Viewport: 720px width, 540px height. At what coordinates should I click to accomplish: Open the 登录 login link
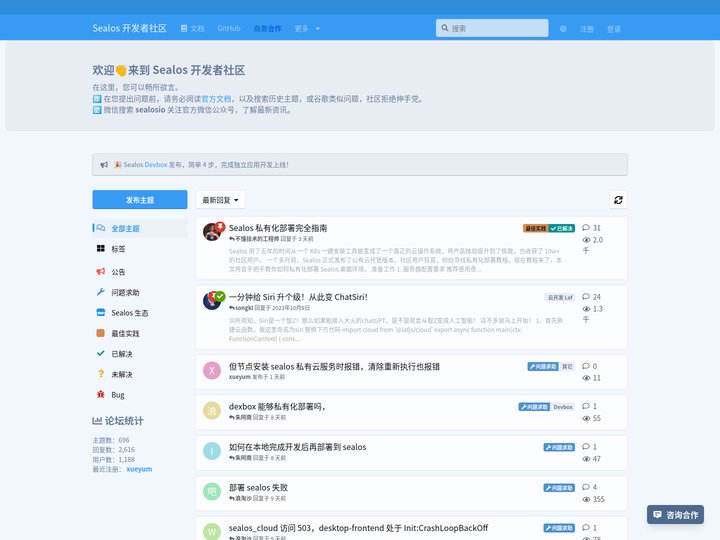point(613,29)
